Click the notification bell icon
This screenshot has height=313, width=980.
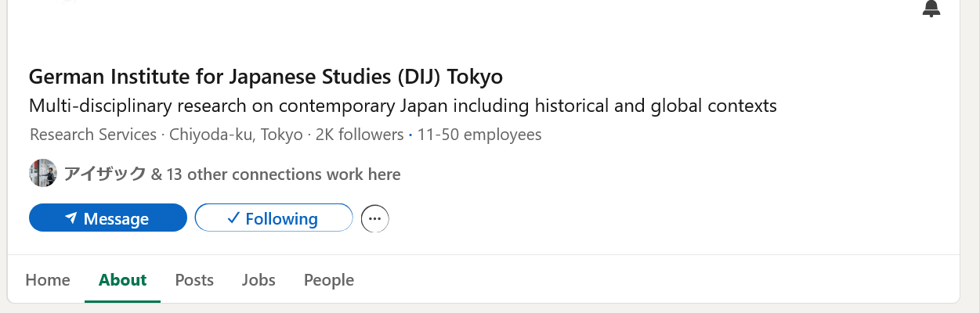(x=931, y=8)
